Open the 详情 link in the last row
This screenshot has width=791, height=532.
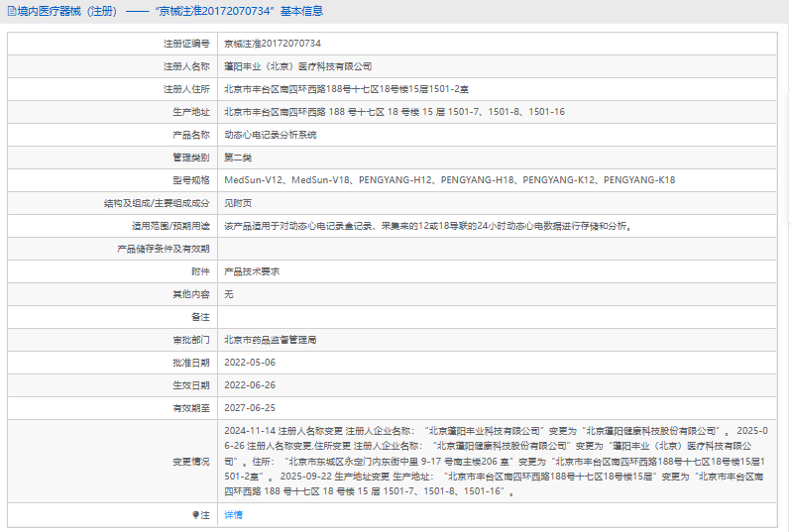(x=233, y=515)
